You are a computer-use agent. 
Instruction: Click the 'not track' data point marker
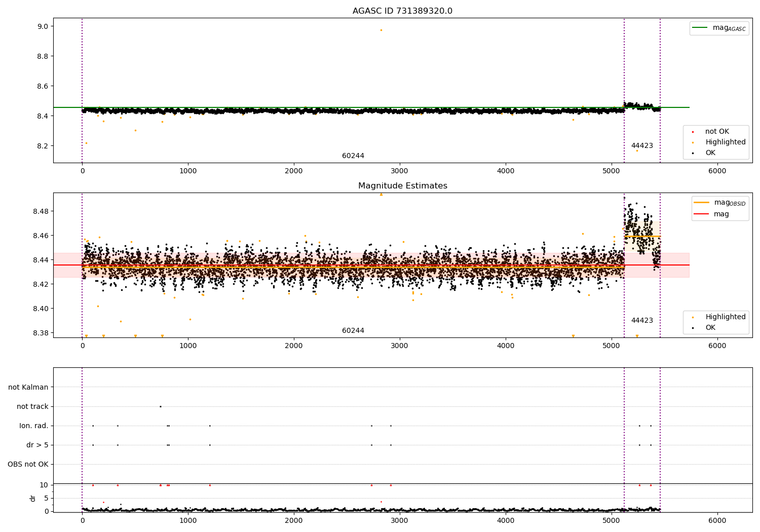(x=160, y=406)
